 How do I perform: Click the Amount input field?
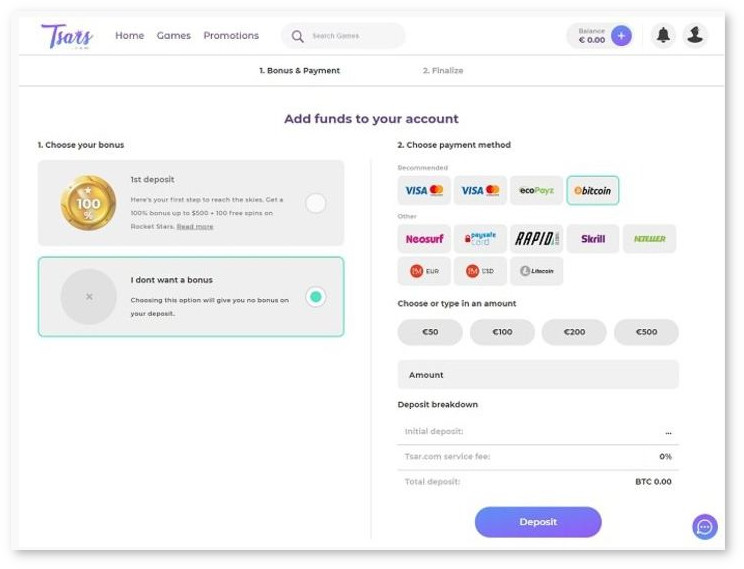(x=538, y=375)
